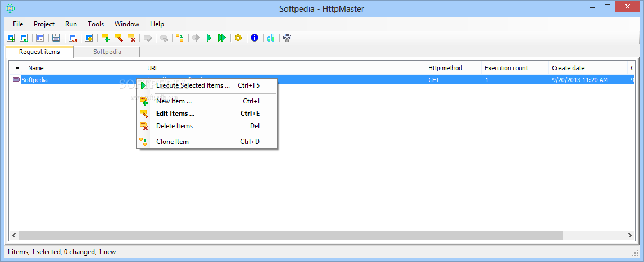The image size is (644, 262).
Task: Choose Clone Item in context menu
Action: click(x=207, y=142)
